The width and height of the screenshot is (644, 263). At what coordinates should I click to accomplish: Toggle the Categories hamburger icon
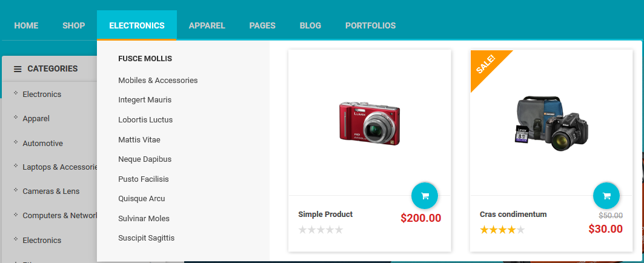coord(18,69)
